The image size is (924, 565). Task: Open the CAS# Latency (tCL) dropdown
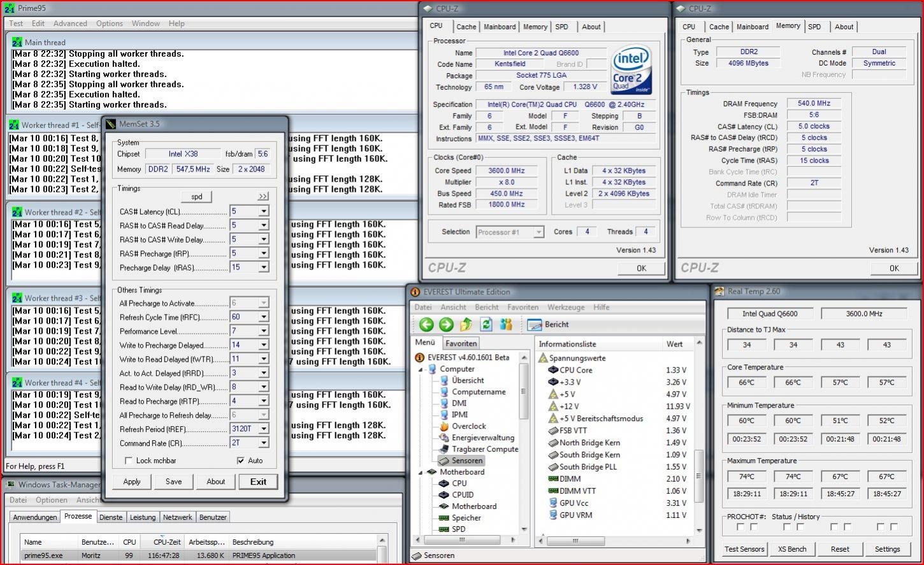click(x=263, y=211)
